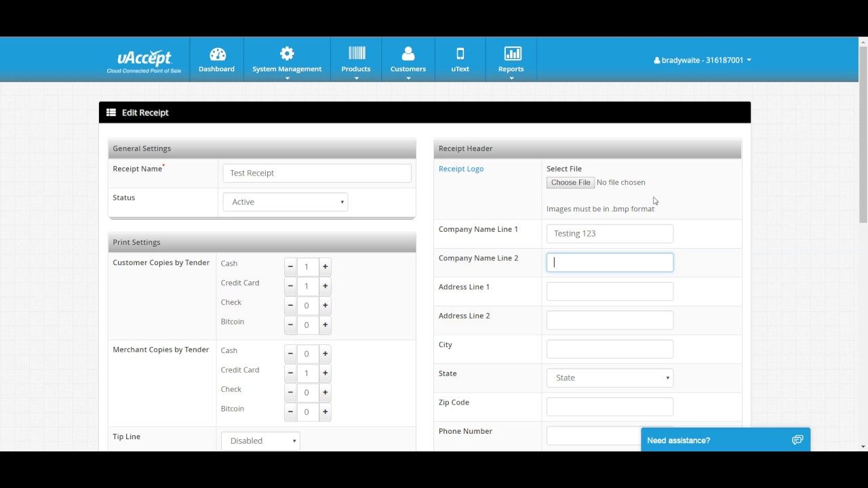Decrease customer copies for Credit Card

coord(290,286)
